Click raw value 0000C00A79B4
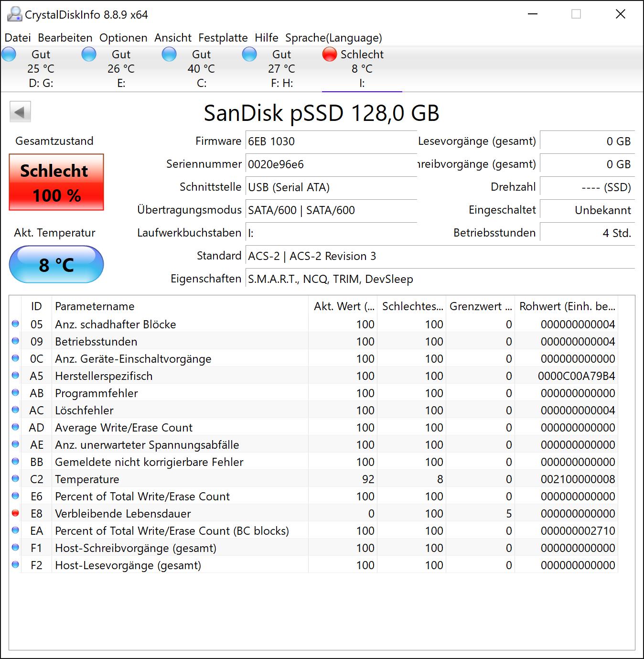The image size is (644, 659). pyautogui.click(x=577, y=376)
